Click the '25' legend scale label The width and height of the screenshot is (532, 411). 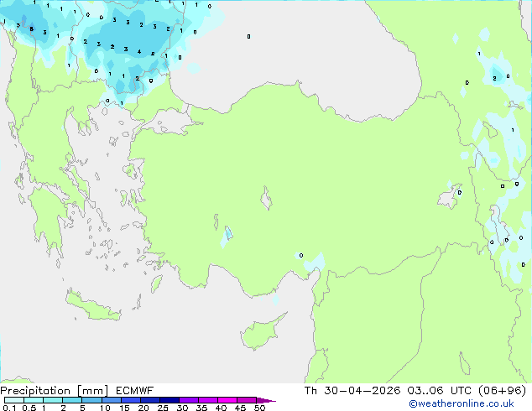click(163, 408)
